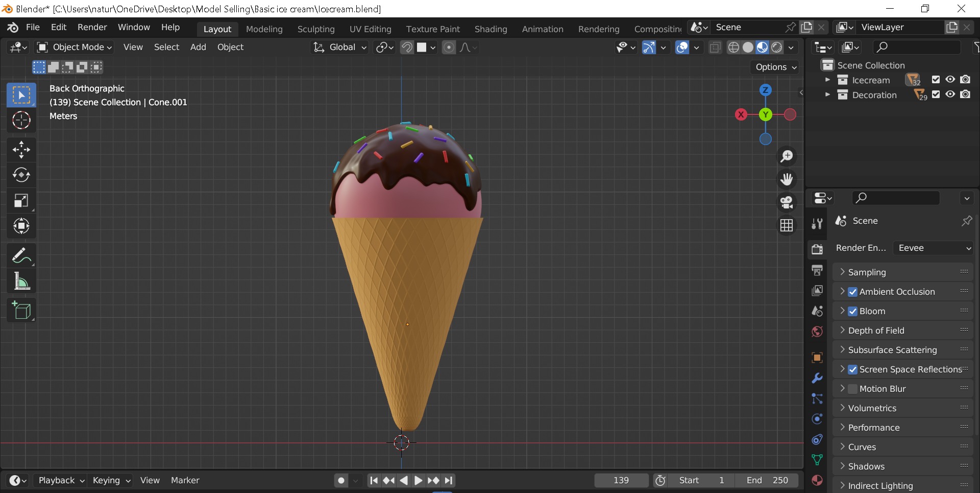The image size is (980, 493).
Task: Open View Layer properties tab
Action: pyautogui.click(x=817, y=290)
